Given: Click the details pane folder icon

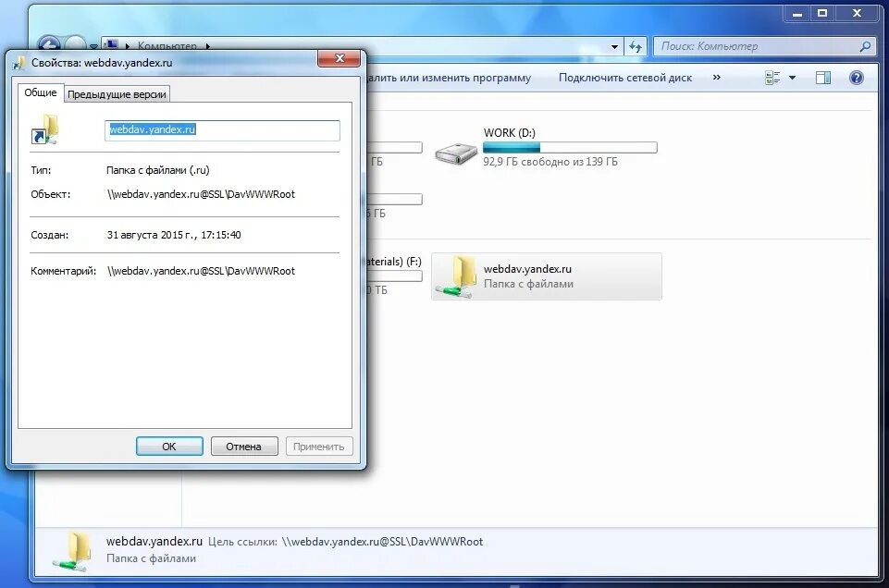Looking at the screenshot, I should 72,551.
